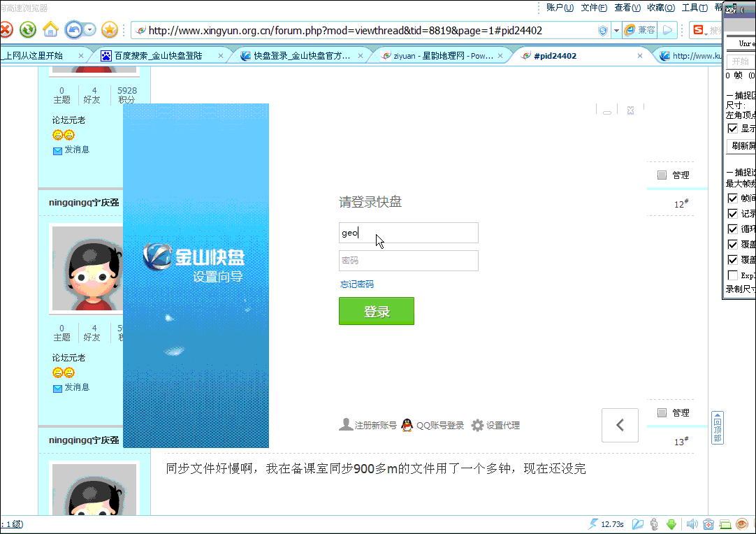The width and height of the screenshot is (756, 534).
Task: Click the 回顶部 back to top button
Action: coord(718,427)
